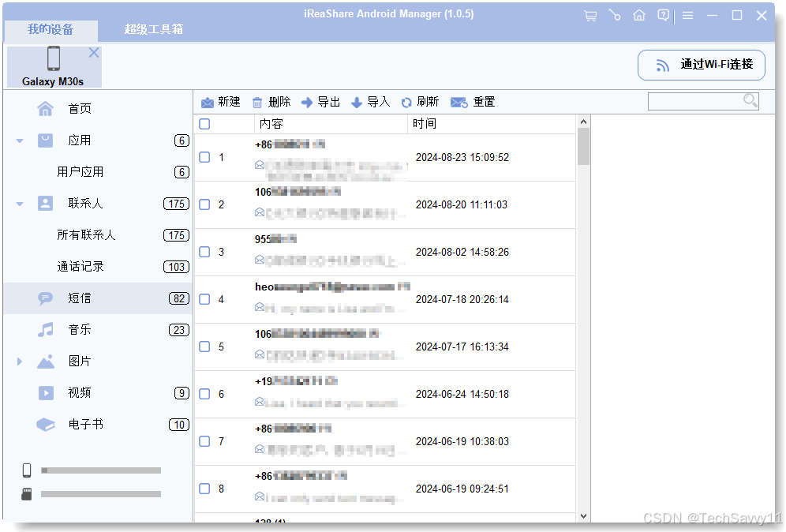Open 通话记录 call logs

(98, 267)
